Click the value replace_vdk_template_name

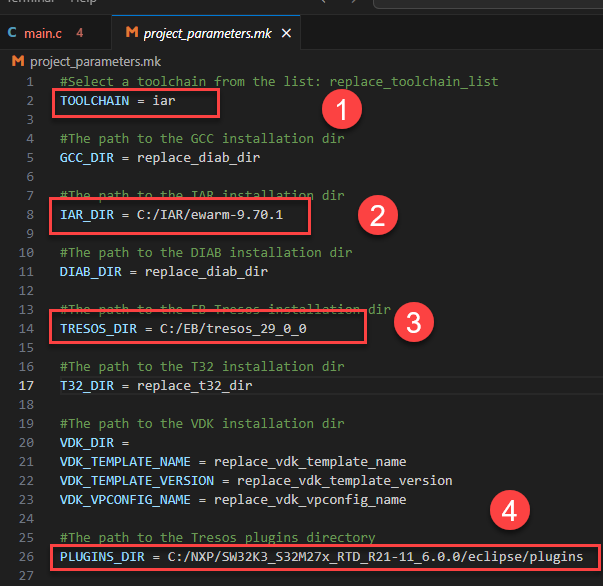pyautogui.click(x=310, y=461)
